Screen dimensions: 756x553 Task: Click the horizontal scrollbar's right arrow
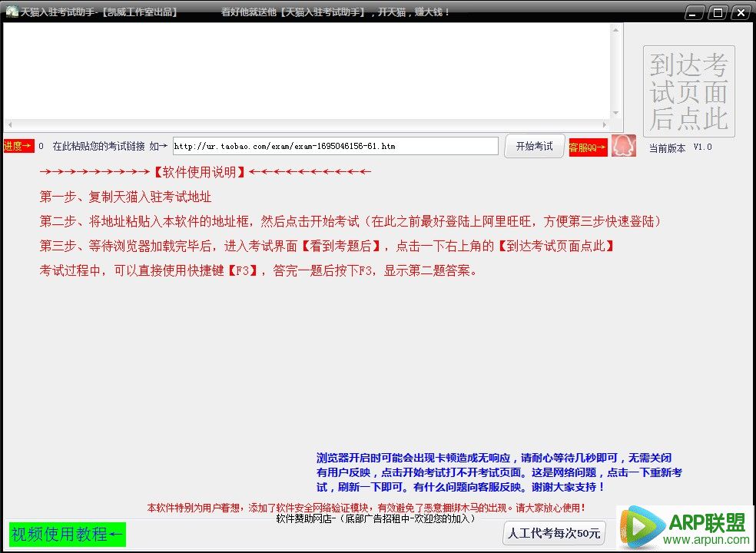tap(605, 124)
